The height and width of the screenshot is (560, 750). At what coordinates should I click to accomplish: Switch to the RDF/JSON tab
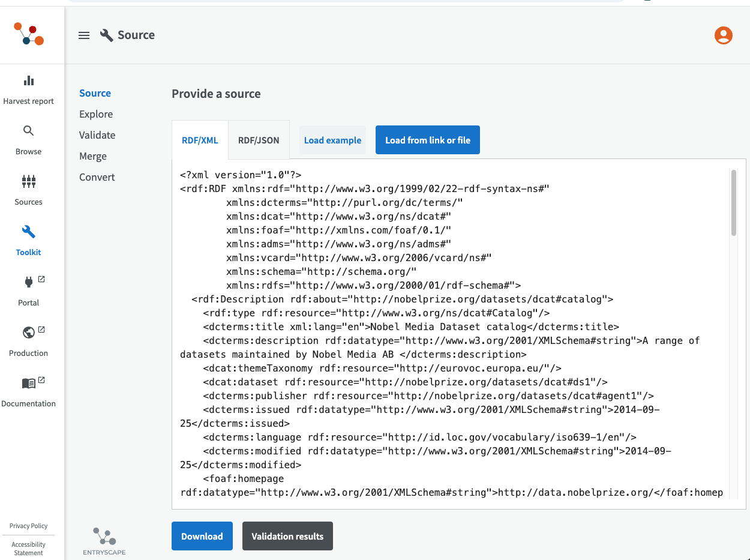tap(259, 140)
